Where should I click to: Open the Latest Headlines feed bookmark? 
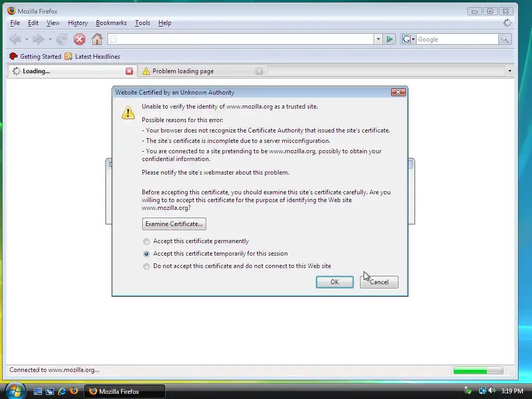[92, 56]
